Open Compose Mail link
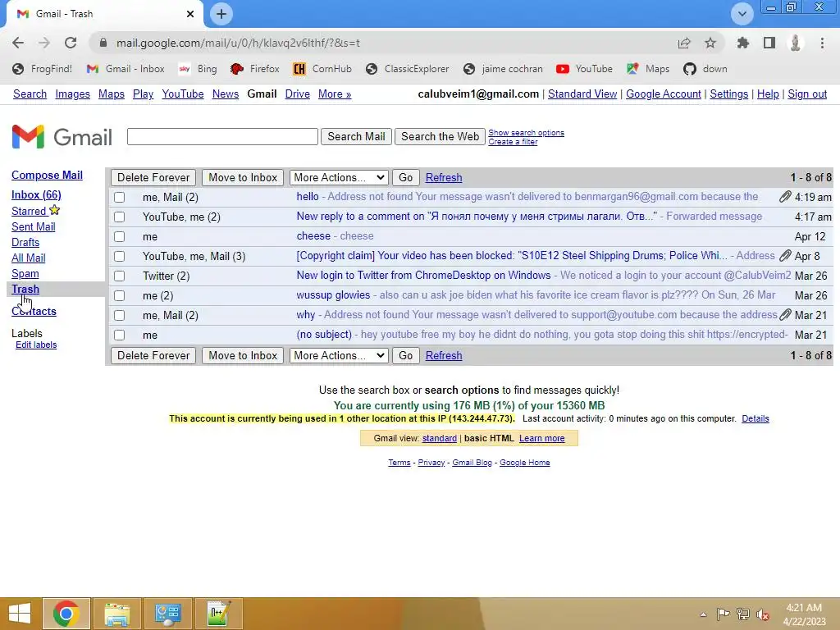 tap(47, 176)
